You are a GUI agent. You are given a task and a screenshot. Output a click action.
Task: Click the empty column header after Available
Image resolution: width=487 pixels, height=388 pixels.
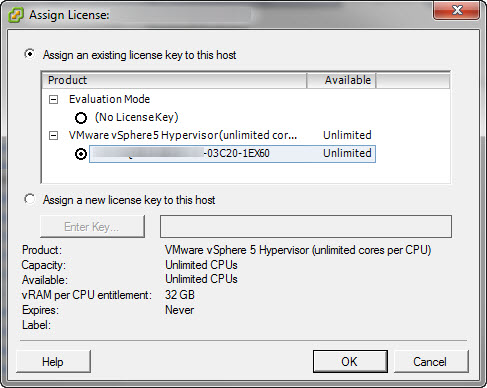click(413, 80)
